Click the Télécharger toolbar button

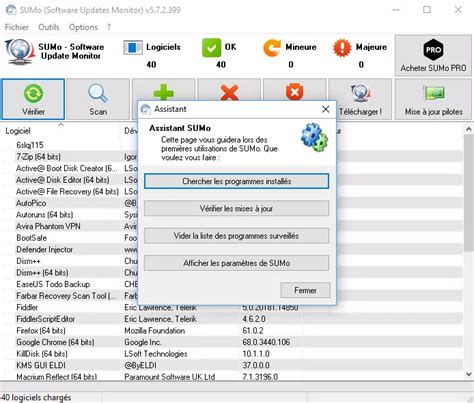360,99
